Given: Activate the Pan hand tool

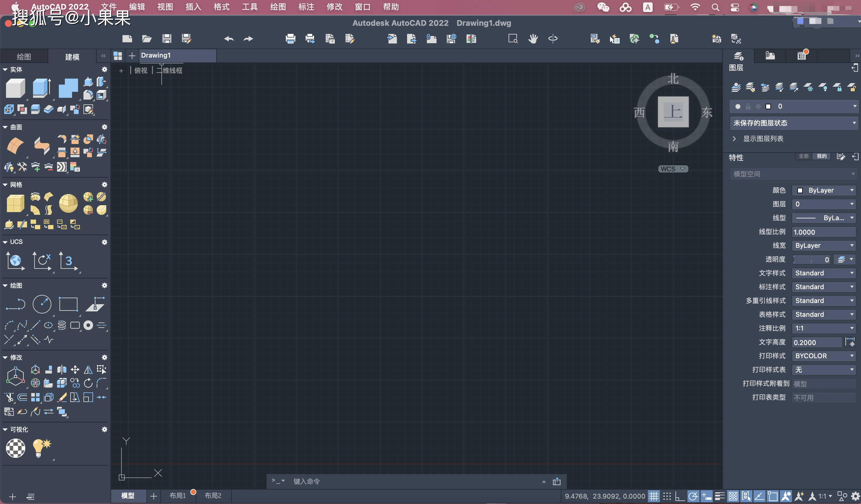Looking at the screenshot, I should 533,39.
